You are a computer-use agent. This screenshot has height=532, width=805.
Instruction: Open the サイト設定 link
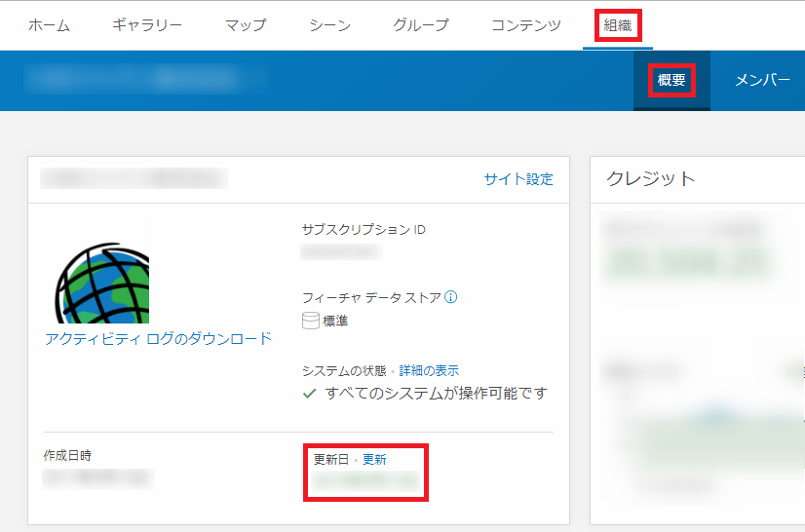tap(518, 179)
